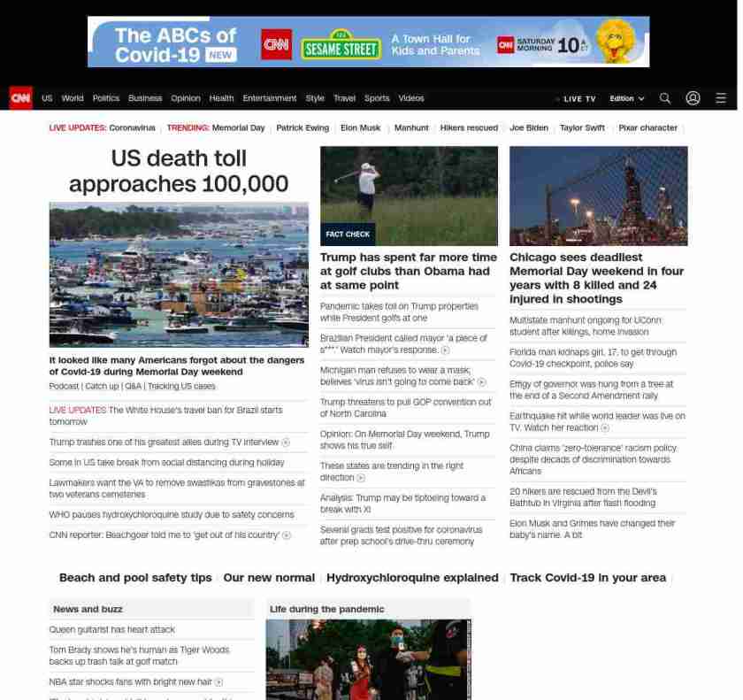Image resolution: width=743 pixels, height=700 pixels.
Task: Open 'Hydroxychloroquine explained' link
Action: tap(412, 578)
